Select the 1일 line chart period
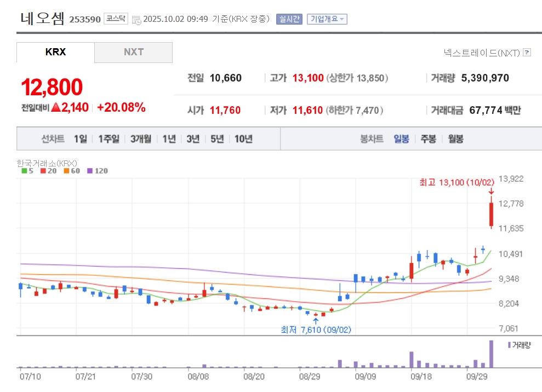Viewport: 542px width, 392px height. pos(80,139)
